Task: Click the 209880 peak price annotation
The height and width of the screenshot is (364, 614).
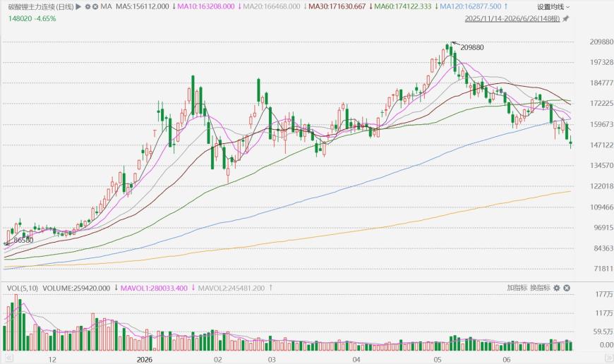Action: click(x=472, y=47)
